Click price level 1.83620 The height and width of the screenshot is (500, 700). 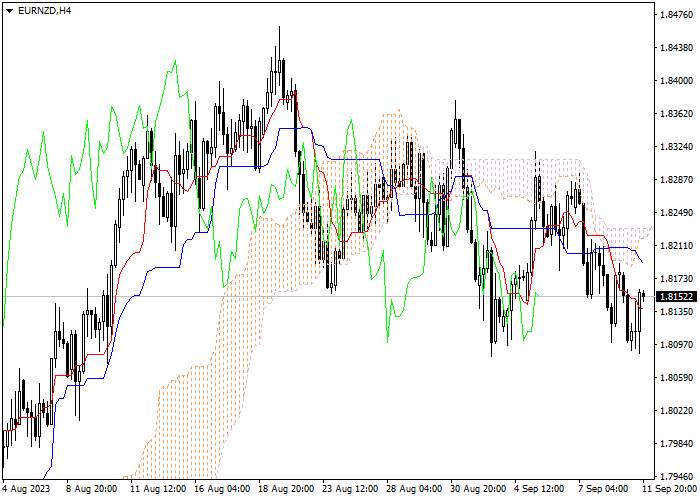[676, 114]
